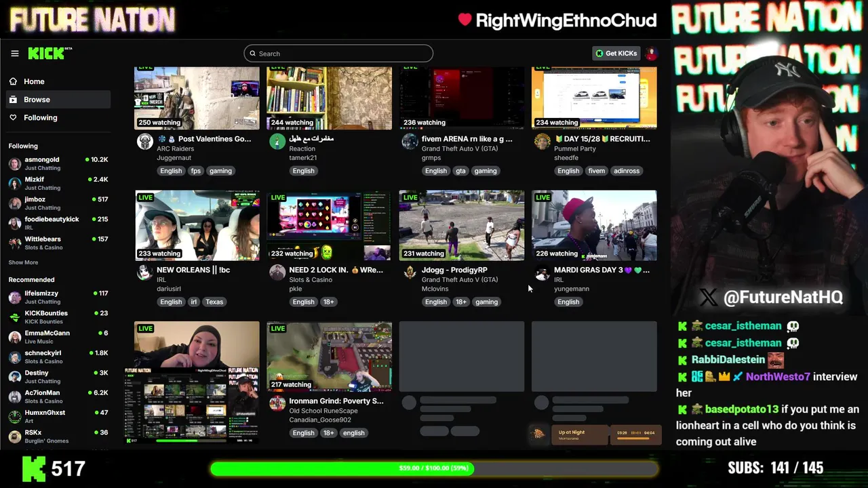Image resolution: width=868 pixels, height=488 pixels.
Task: Click basedpotato13 username in chat
Action: pos(741,409)
